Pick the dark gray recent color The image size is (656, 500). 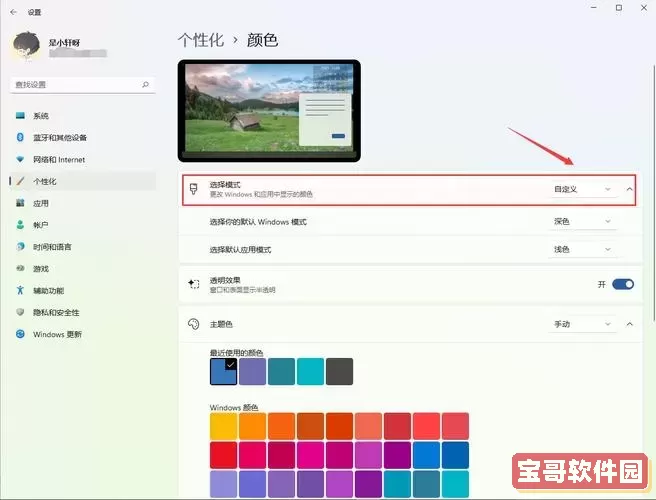(x=339, y=372)
